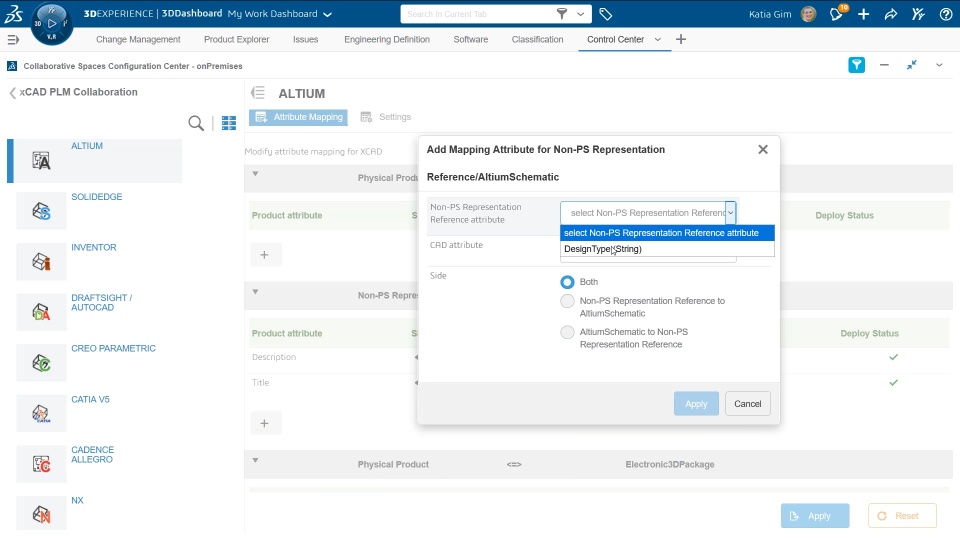Collapse Physical Product section triangle at top
The image size is (960, 540).
point(255,174)
